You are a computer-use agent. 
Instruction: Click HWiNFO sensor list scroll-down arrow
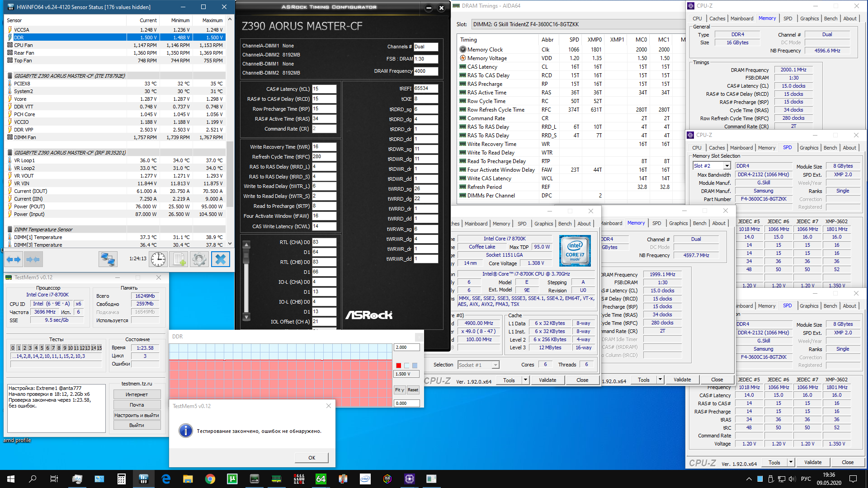(230, 244)
